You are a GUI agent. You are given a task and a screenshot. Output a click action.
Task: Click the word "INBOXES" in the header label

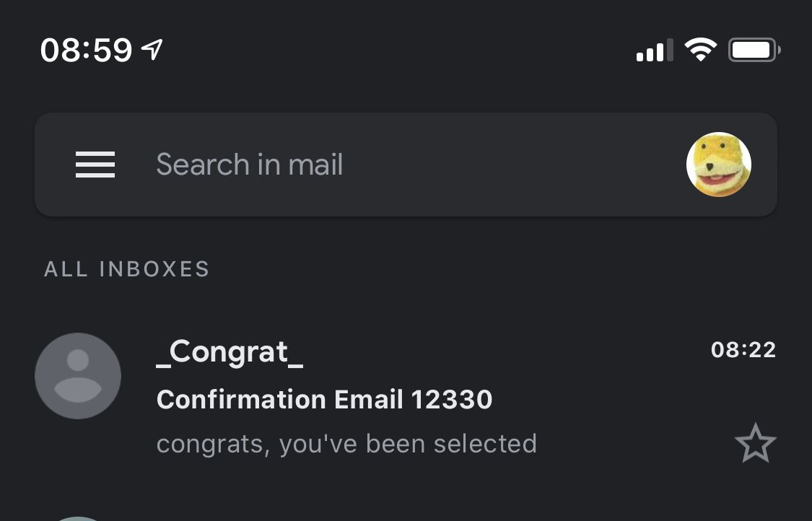(x=154, y=269)
